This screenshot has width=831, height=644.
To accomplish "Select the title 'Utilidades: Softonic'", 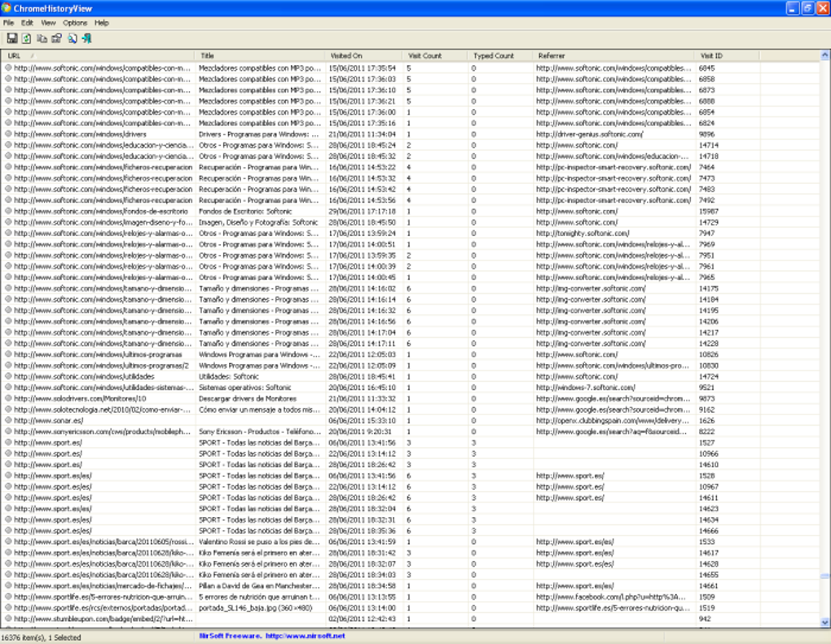I will [x=229, y=377].
